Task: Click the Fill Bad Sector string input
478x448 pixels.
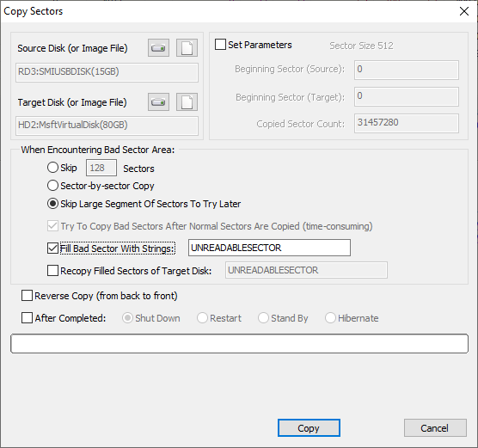Action: click(x=269, y=248)
